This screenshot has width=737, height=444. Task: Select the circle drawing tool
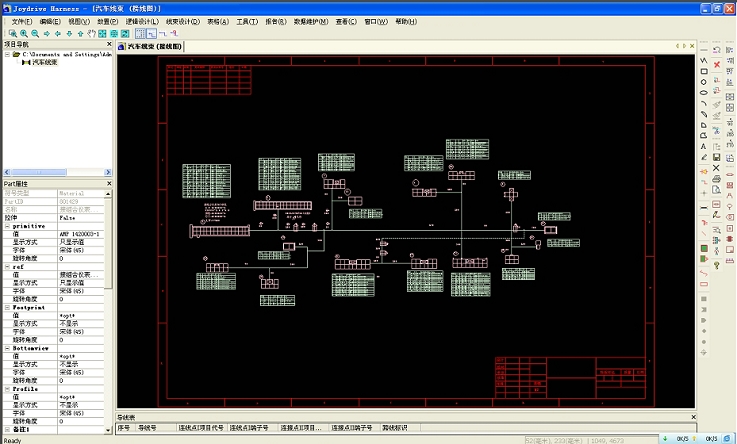[x=704, y=84]
